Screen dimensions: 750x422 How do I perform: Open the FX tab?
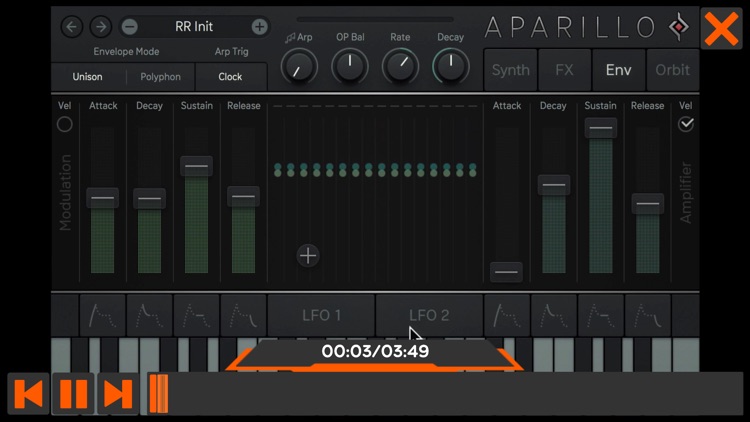tap(564, 70)
